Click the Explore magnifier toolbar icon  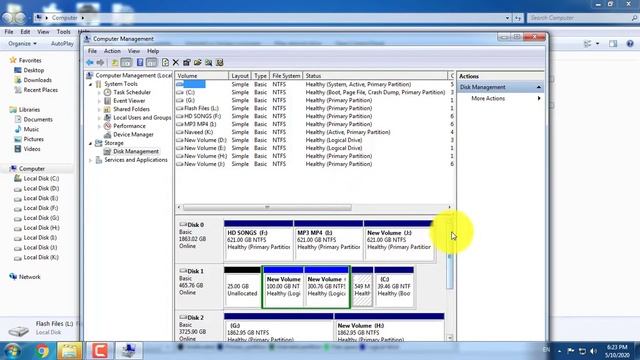[x=209, y=62]
